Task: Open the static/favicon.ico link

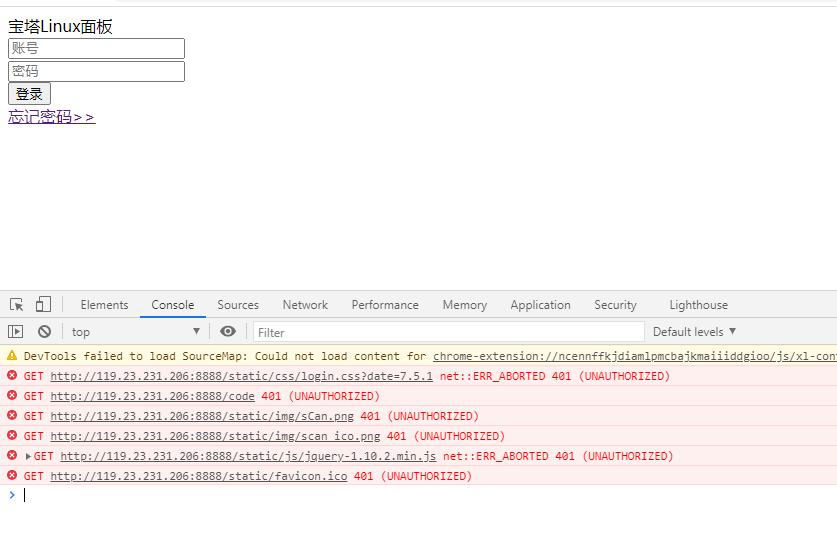Action: [199, 476]
